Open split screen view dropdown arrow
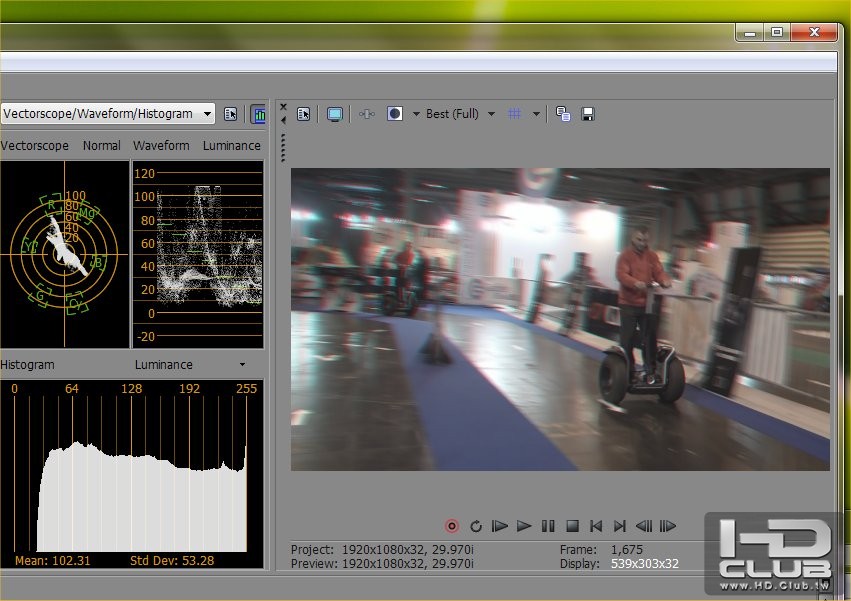851x601 pixels. 416,114
